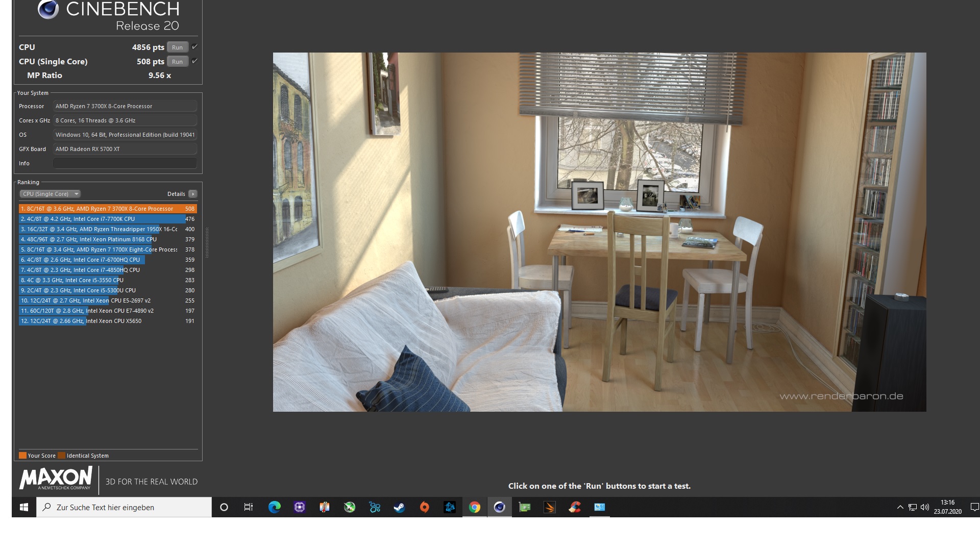Open the CPU (Single Core) ranking dropdown
The width and height of the screenshot is (980, 551).
click(x=50, y=194)
